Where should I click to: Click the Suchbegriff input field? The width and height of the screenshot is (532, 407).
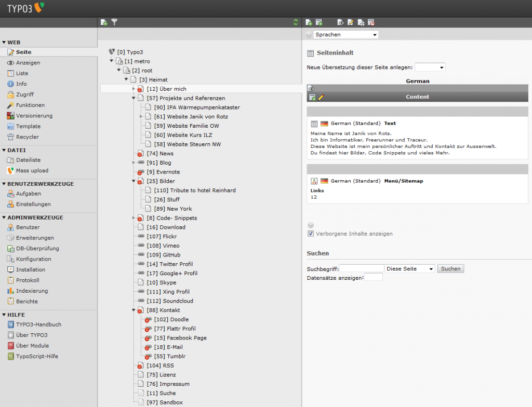pos(362,269)
